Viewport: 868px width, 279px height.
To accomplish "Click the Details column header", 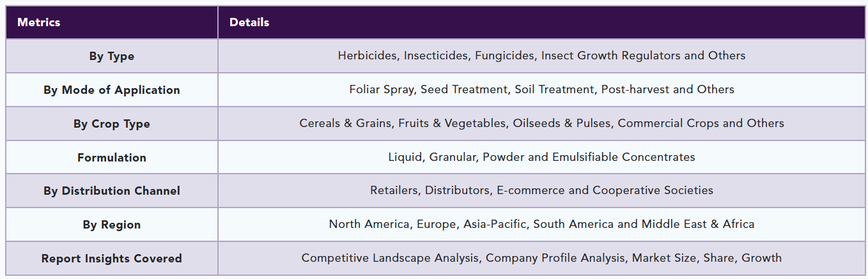I will tap(249, 22).
